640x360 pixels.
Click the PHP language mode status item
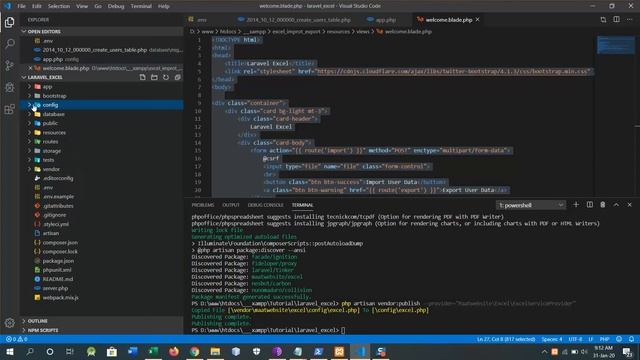(604, 339)
